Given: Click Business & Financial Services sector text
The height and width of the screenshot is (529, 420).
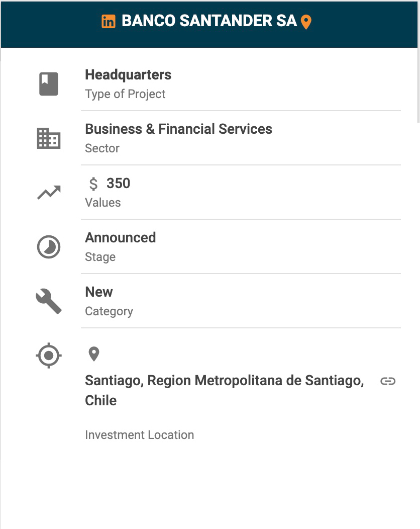Looking at the screenshot, I should click(x=178, y=129).
